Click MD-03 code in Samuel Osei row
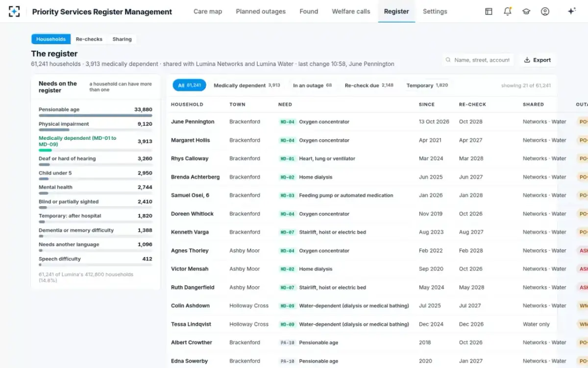This screenshot has height=368, width=588. [287, 195]
